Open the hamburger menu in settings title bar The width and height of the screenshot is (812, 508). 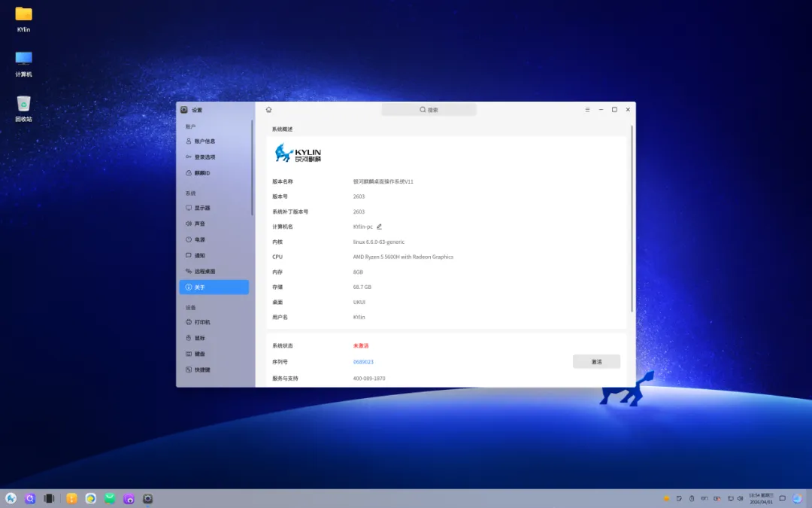click(x=587, y=110)
